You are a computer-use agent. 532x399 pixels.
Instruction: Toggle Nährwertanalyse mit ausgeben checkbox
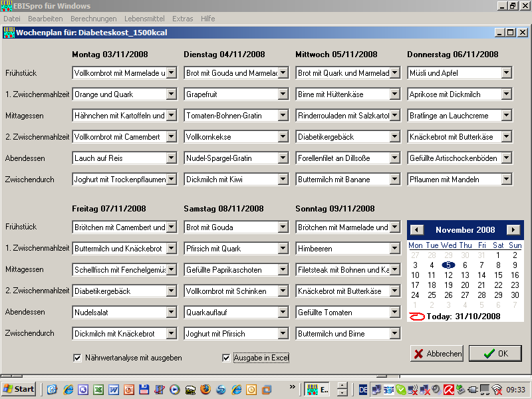tap(77, 358)
